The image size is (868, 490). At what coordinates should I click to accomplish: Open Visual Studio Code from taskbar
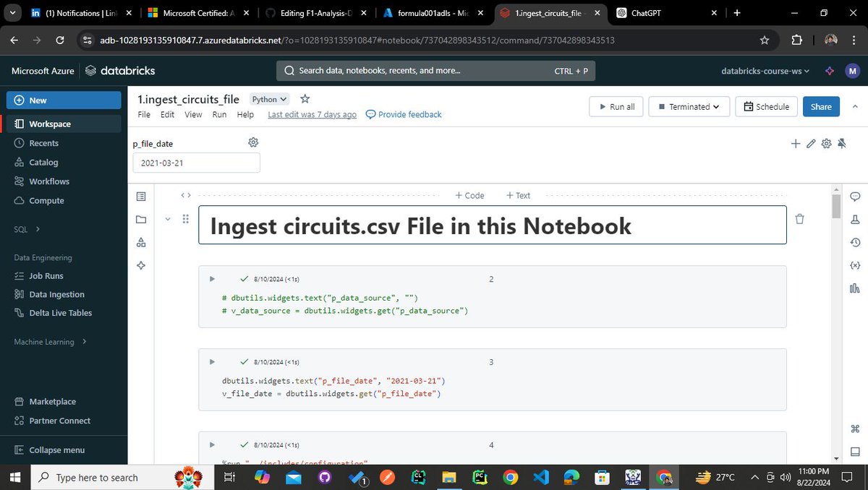click(x=541, y=478)
